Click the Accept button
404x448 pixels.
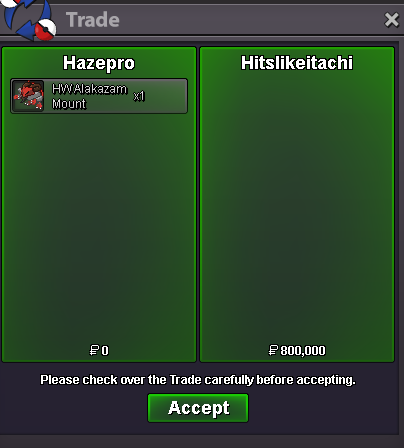click(x=198, y=408)
